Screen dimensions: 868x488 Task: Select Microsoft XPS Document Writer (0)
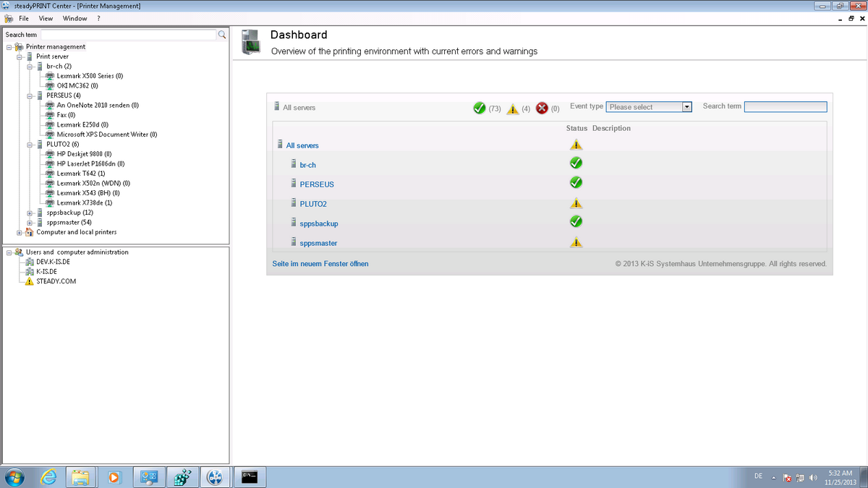107,134
